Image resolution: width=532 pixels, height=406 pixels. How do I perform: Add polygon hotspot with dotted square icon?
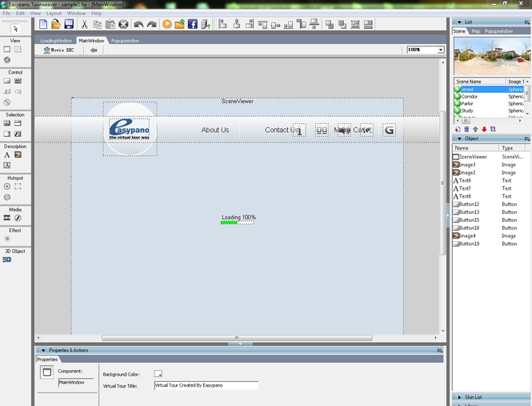[18, 187]
